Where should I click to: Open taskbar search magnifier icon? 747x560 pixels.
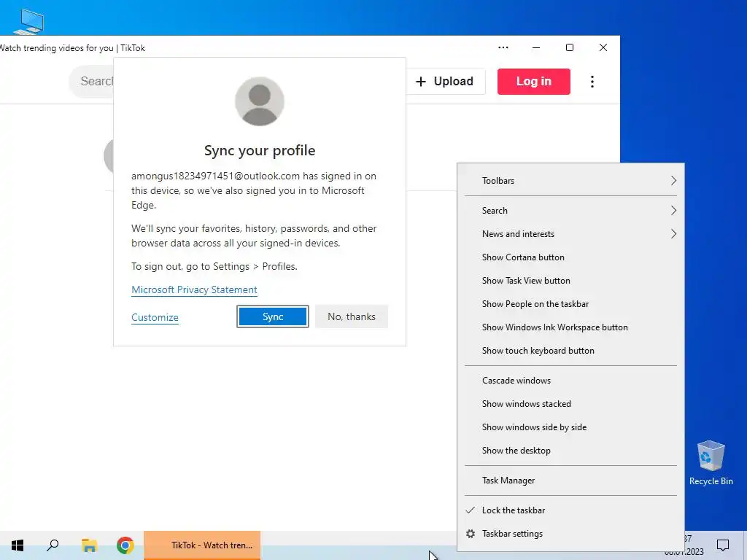coord(53,545)
